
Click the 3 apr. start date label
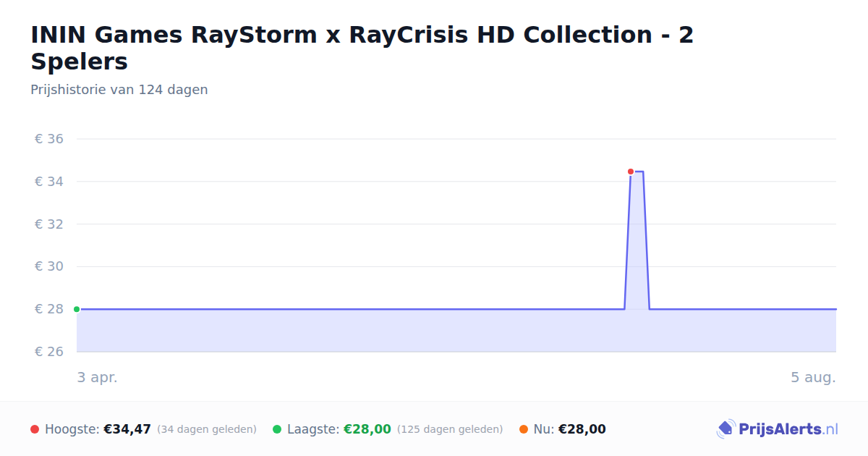point(97,377)
